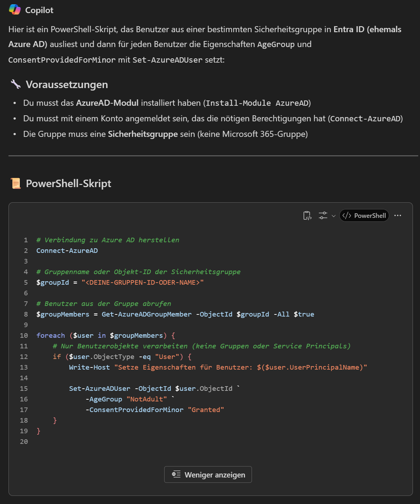Open the three-dot more options menu
This screenshot has width=420, height=504.
398,215
